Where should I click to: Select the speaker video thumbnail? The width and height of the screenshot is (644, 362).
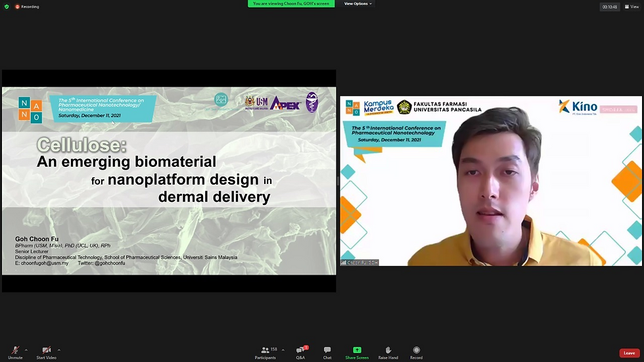coord(491,181)
